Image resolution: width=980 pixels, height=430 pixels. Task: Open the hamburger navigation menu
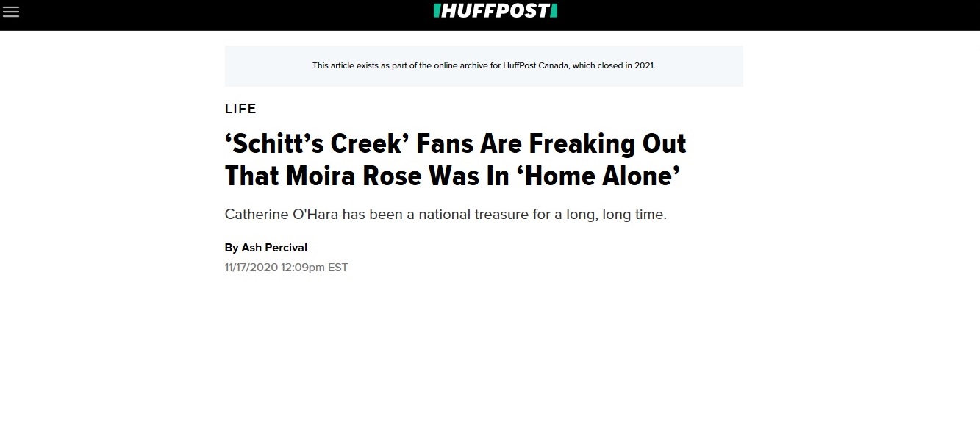[x=11, y=12]
